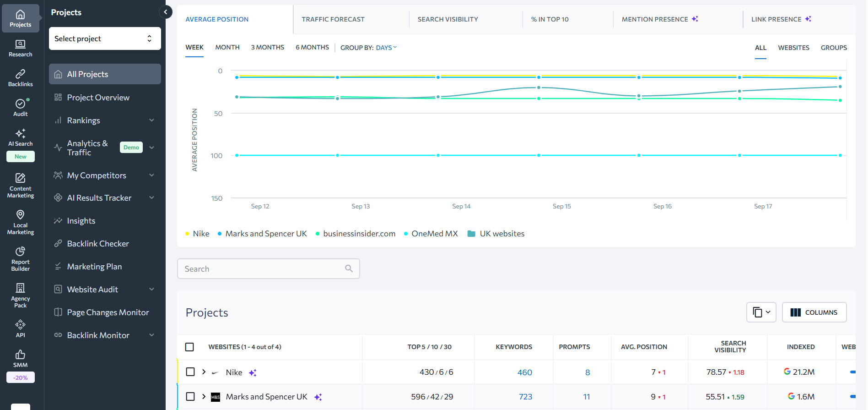Screen dimensions: 868x410
Task: Open the Columns settings button
Action: tap(814, 312)
